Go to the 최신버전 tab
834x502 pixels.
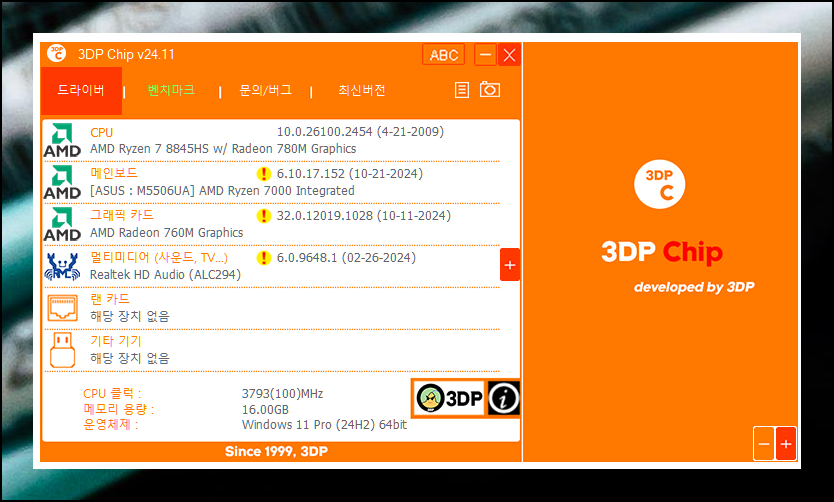(362, 90)
